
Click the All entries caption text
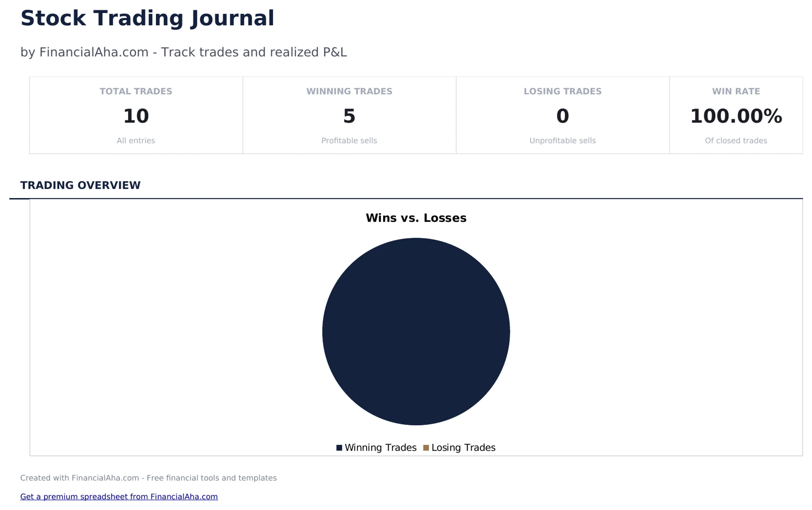135,140
